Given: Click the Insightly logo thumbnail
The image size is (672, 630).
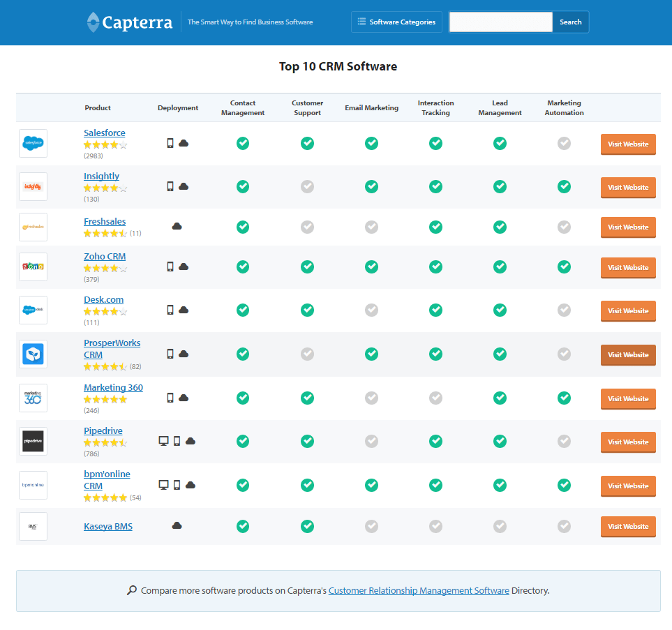Looking at the screenshot, I should [x=33, y=186].
